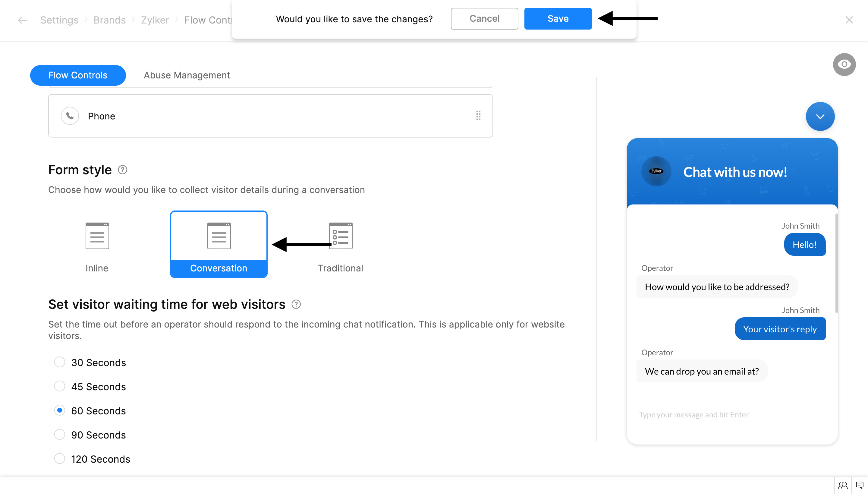
Task: Click the Phone field icon
Action: tap(70, 116)
